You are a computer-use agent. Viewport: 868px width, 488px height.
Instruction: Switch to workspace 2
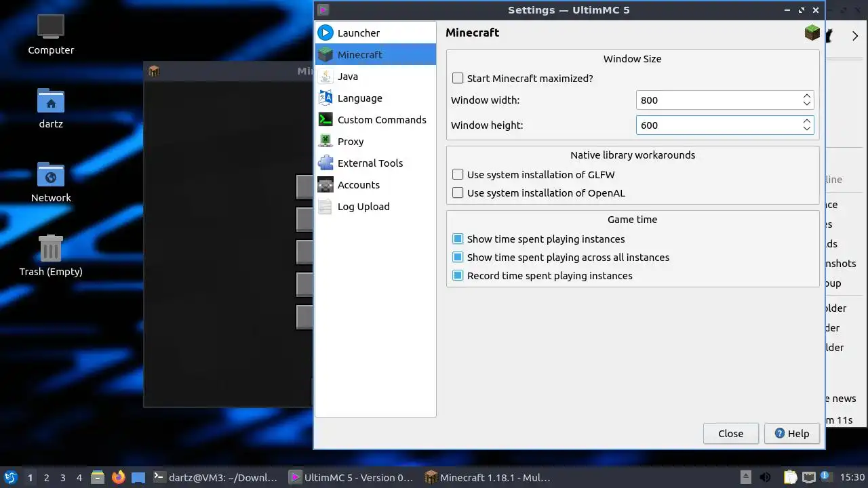(x=46, y=477)
